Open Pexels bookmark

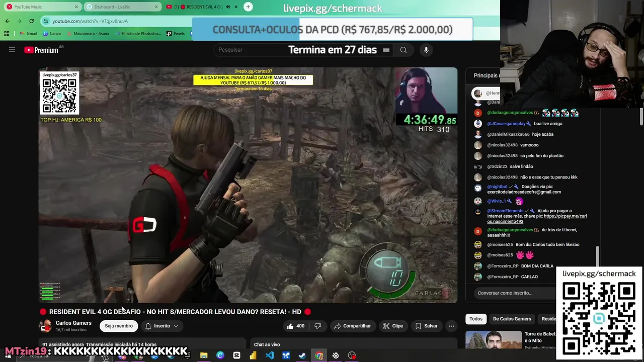click(x=176, y=34)
